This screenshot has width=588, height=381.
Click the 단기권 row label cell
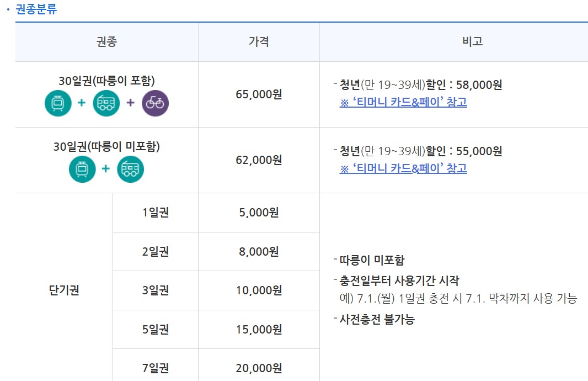click(x=65, y=290)
